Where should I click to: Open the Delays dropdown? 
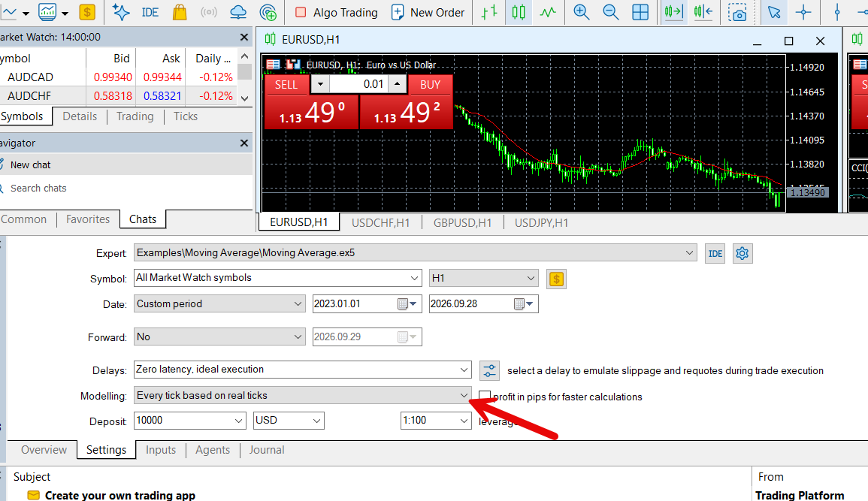(x=464, y=370)
